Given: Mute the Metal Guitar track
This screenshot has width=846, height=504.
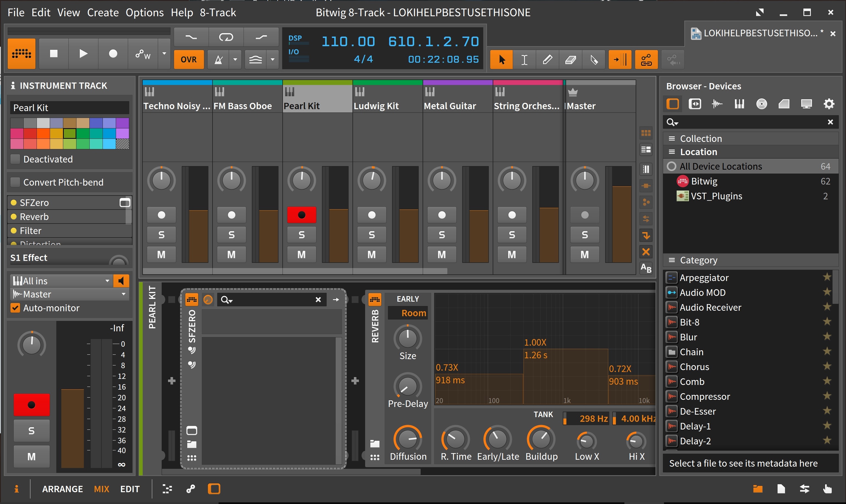Looking at the screenshot, I should [x=442, y=254].
